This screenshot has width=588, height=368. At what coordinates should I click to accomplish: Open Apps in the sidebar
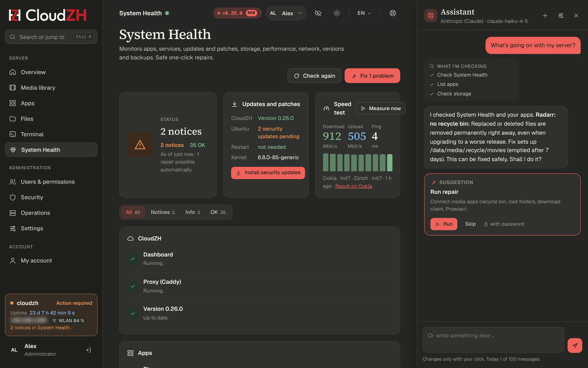pyautogui.click(x=51, y=103)
